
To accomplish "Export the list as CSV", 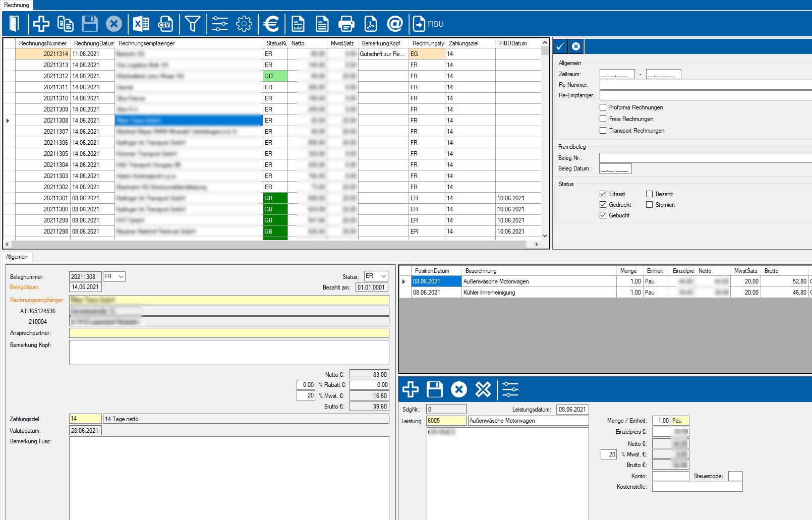I will (165, 24).
